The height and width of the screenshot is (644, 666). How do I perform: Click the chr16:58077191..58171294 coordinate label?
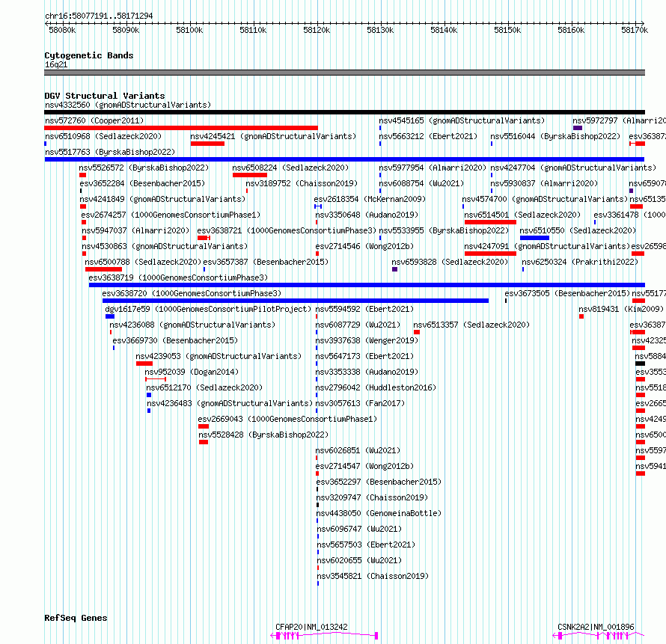point(99,16)
